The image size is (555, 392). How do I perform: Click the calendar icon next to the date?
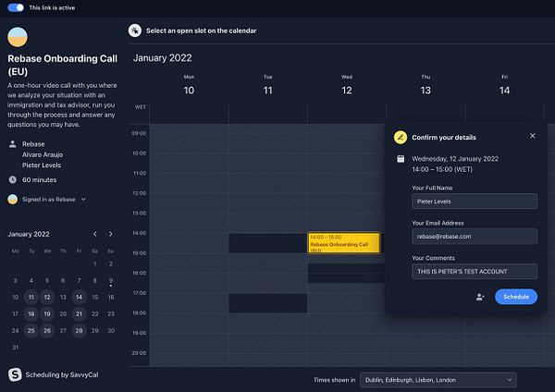coord(401,159)
